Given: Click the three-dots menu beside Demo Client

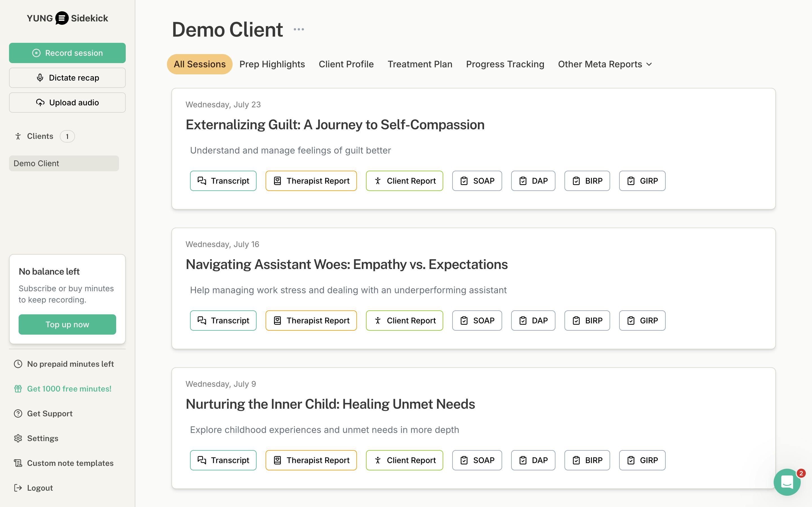Looking at the screenshot, I should point(299,30).
